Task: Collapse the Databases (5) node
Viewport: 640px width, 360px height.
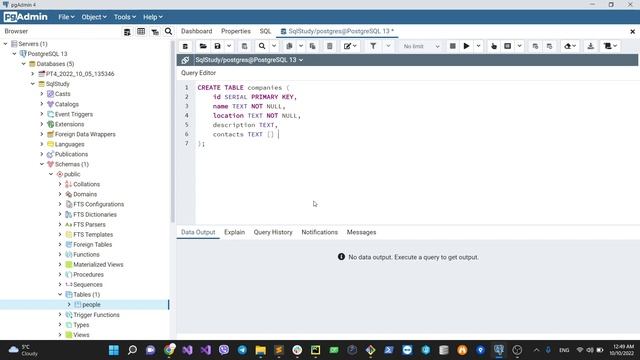Action: pos(24,64)
